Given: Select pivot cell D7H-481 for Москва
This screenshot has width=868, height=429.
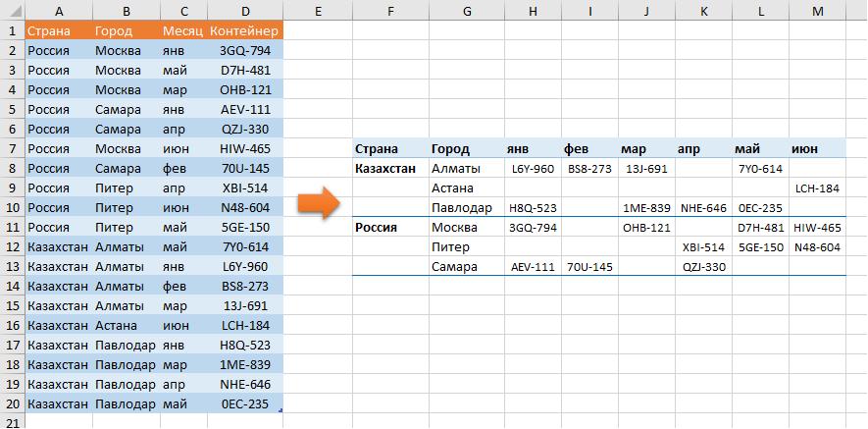Looking at the screenshot, I should coord(761,227).
